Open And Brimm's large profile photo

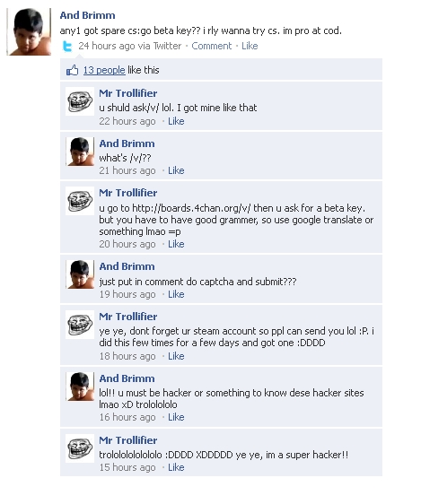(29, 31)
